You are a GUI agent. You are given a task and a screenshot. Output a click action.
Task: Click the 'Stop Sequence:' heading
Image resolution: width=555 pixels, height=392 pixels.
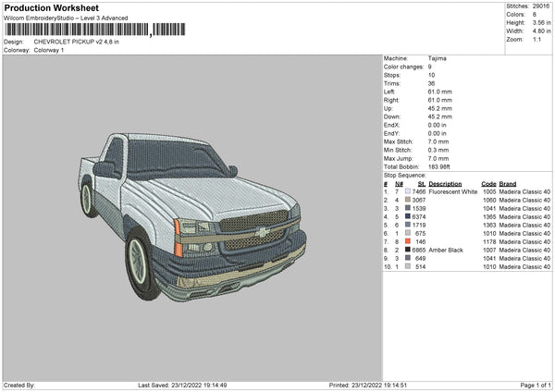coord(405,176)
